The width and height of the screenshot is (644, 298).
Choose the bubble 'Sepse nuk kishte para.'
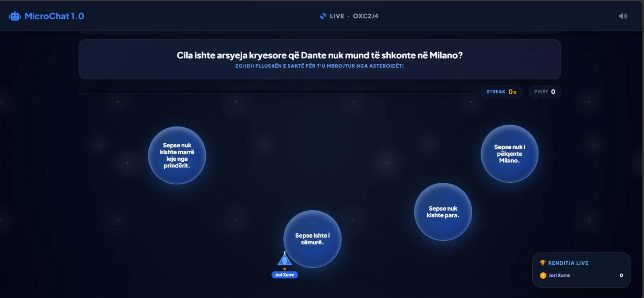coord(443,212)
